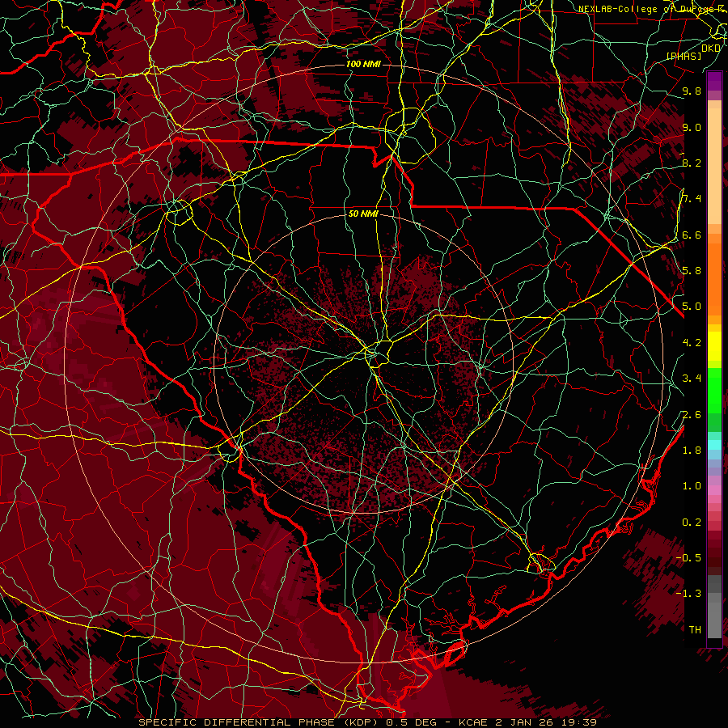
Task: Click the 7.4 value on the color scale
Action: (692, 199)
